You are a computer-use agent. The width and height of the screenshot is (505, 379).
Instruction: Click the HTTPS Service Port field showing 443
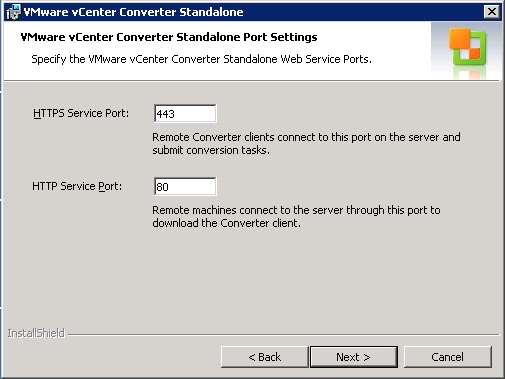pyautogui.click(x=185, y=113)
